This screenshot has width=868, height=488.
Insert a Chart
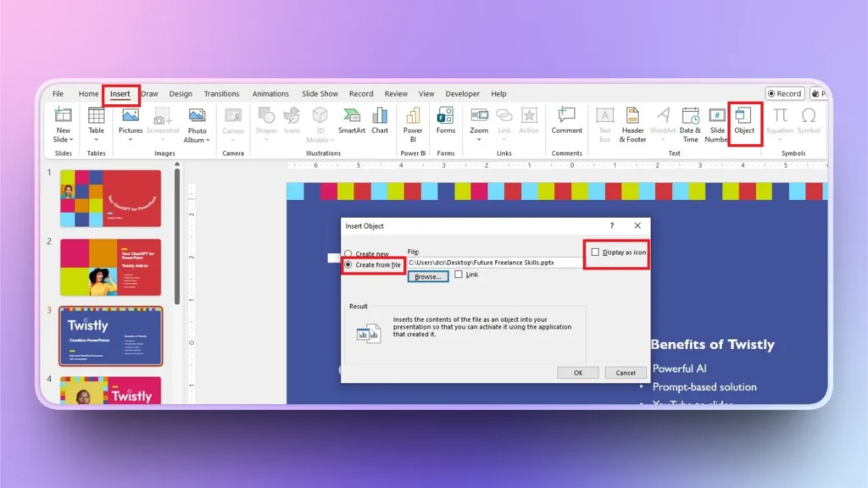pos(380,123)
